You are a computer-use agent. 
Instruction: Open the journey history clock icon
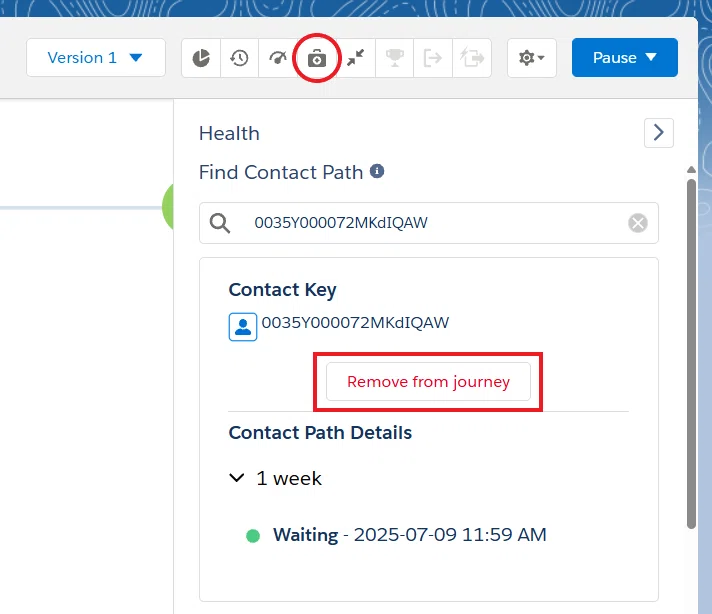point(239,58)
